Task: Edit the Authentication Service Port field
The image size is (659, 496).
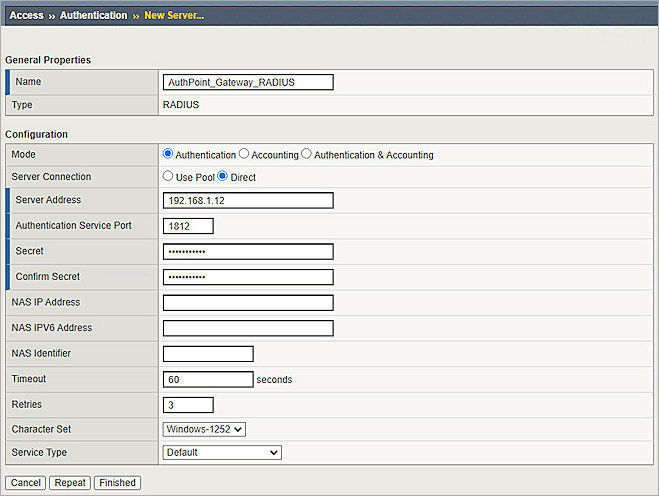Action: coord(188,226)
